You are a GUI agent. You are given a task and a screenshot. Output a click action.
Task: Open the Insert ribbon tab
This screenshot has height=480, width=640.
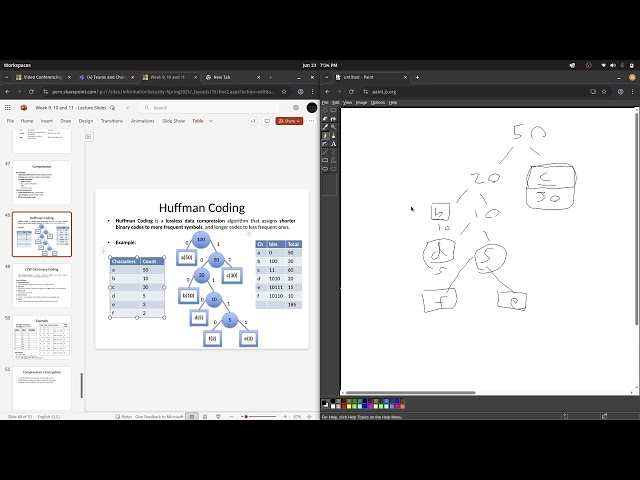(47, 121)
